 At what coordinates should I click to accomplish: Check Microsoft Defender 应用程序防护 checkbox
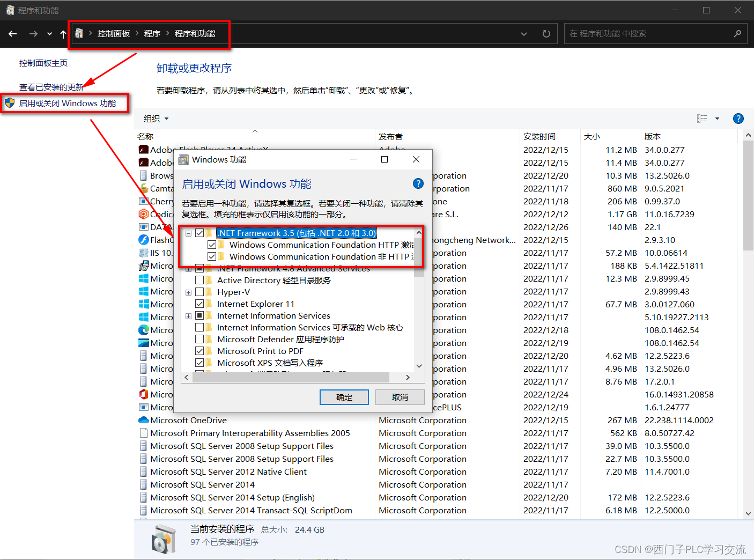(199, 339)
